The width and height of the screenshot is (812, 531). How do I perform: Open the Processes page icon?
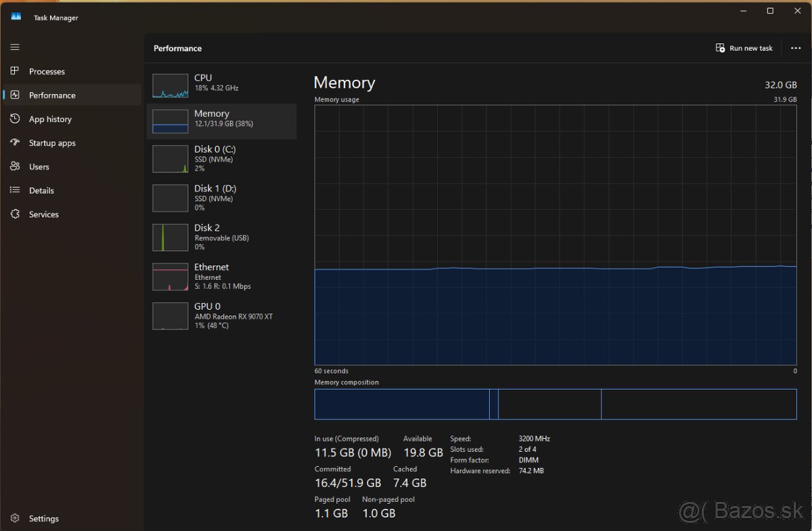click(15, 71)
